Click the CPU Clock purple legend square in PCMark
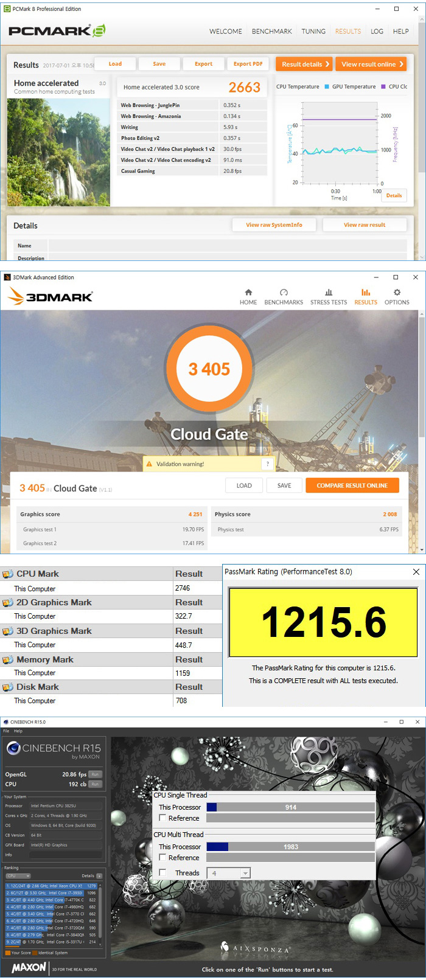 click(x=383, y=86)
